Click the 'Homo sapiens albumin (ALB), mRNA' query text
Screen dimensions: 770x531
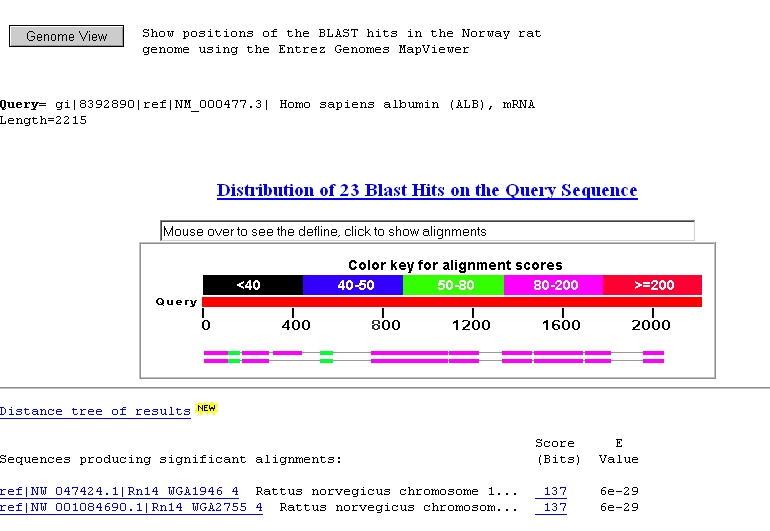407,104
